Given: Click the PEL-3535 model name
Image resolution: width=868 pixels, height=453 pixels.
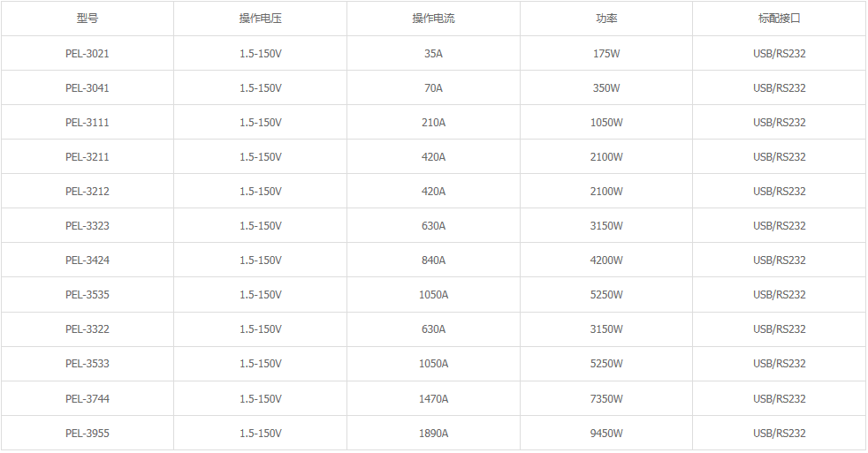Looking at the screenshot, I should (88, 295).
